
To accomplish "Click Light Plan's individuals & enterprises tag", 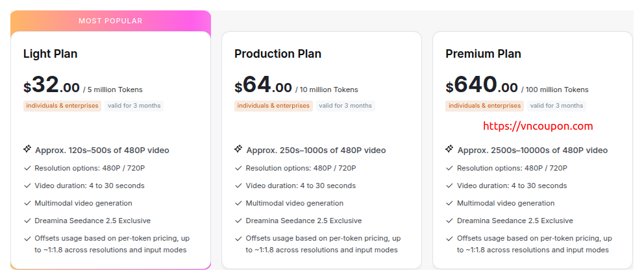I will click(x=62, y=106).
